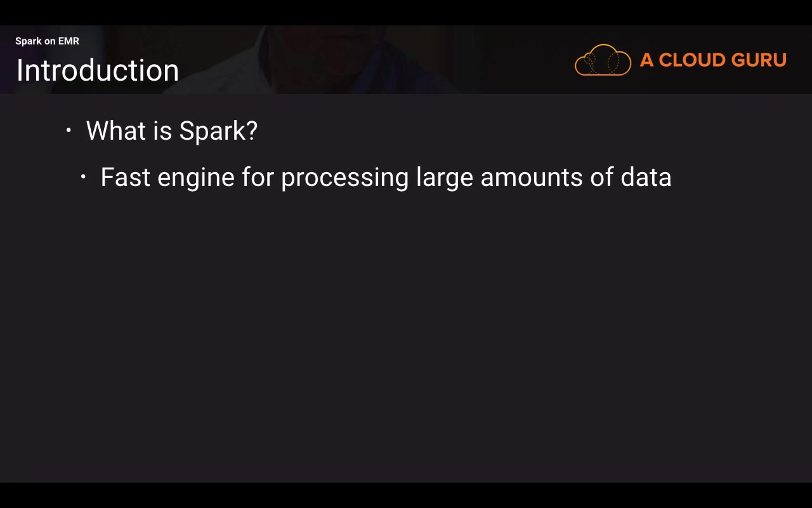Select the "Spark on EMR" course label

tap(47, 41)
